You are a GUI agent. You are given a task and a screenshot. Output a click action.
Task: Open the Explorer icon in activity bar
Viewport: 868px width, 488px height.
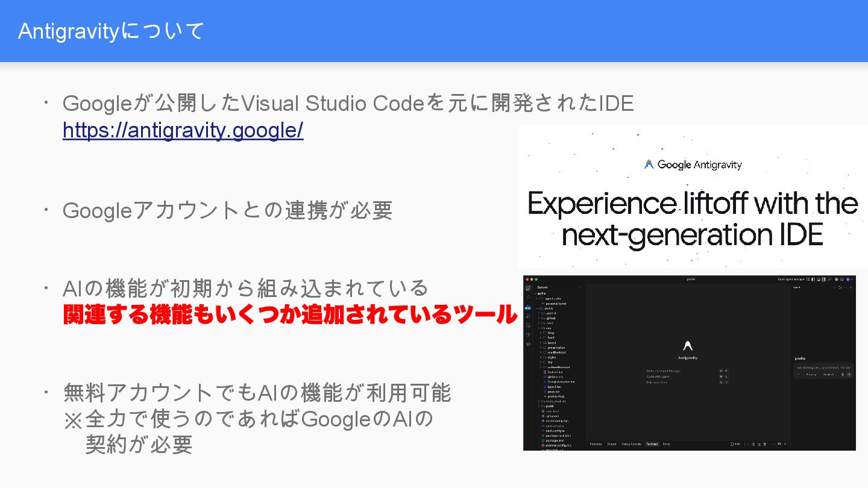(x=528, y=288)
